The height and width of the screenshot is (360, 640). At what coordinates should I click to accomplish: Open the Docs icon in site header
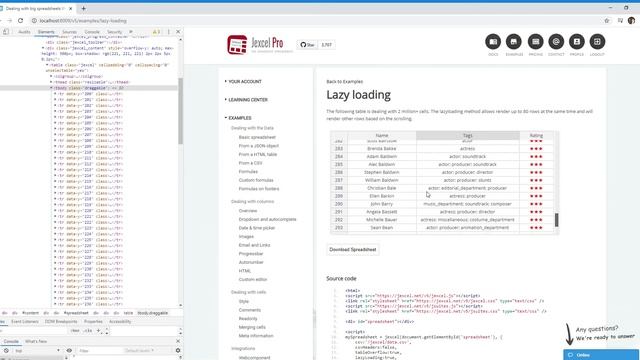493,42
